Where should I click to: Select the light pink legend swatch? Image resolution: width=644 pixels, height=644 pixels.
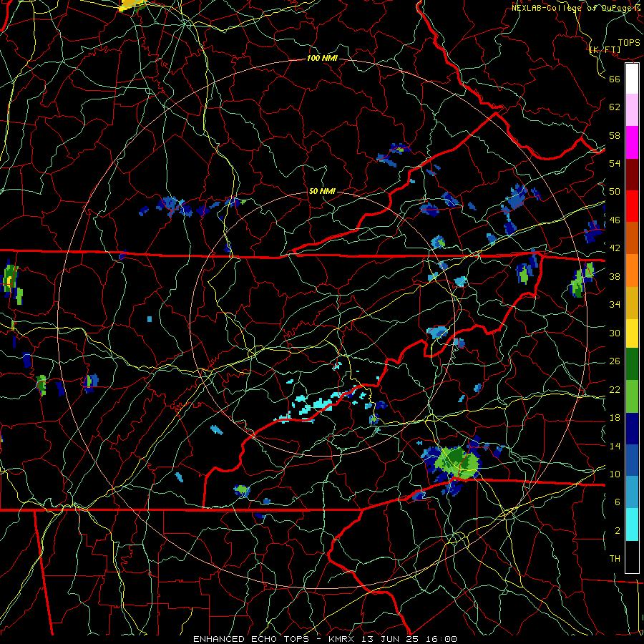[x=632, y=110]
